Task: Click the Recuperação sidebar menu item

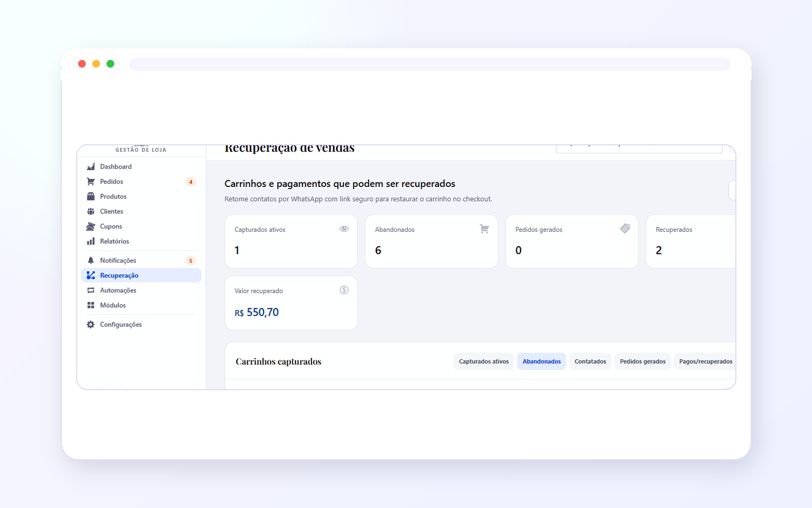Action: coord(141,275)
